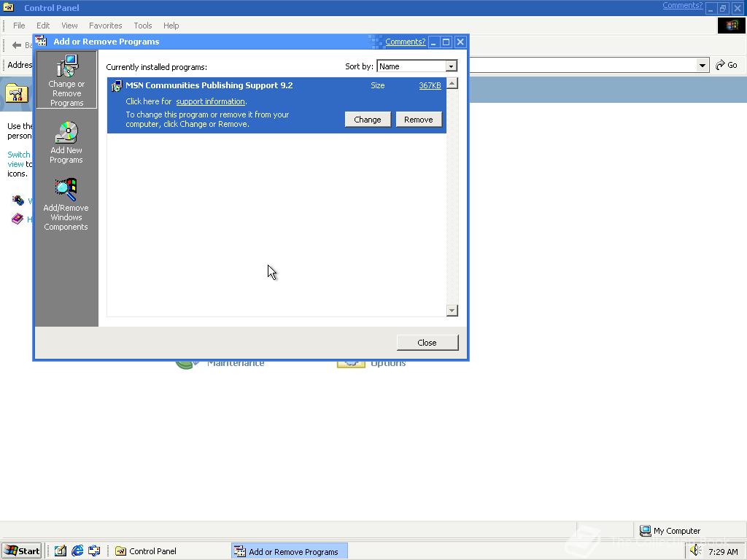Click the Add or Remove Programs title bar icon
747x560 pixels.
(x=42, y=42)
